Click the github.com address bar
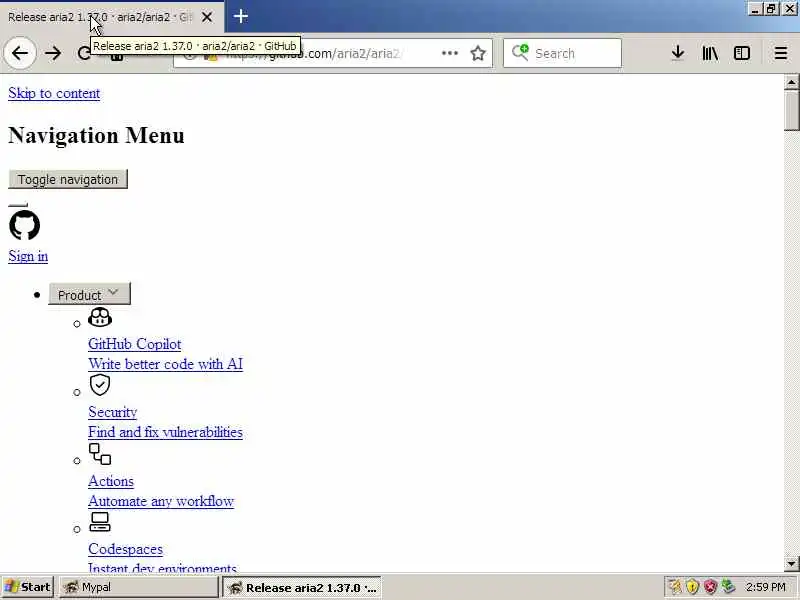The width and height of the screenshot is (800, 600). (x=333, y=53)
